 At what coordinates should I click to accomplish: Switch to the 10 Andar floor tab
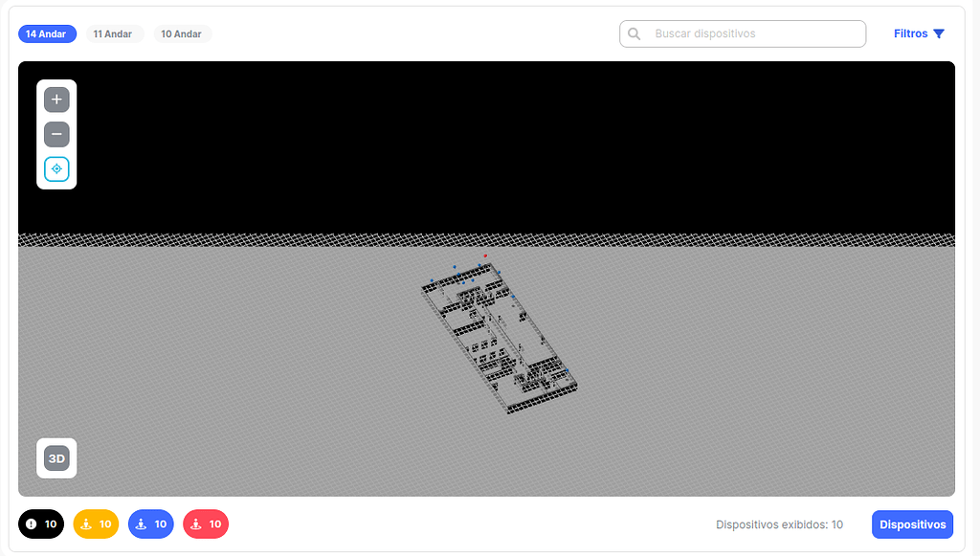[x=182, y=33]
